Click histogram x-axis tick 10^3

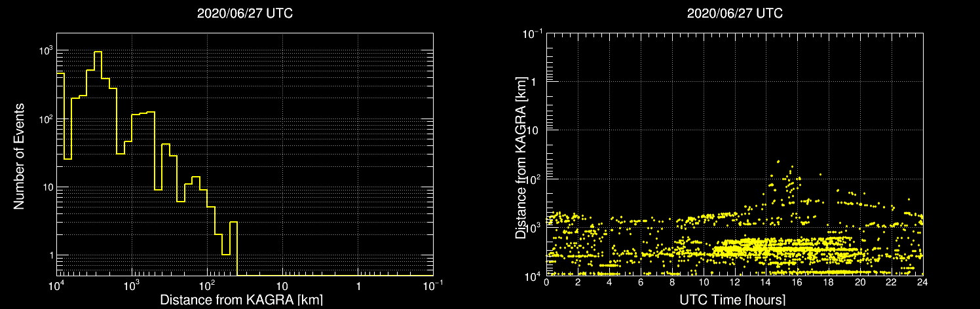point(132,285)
